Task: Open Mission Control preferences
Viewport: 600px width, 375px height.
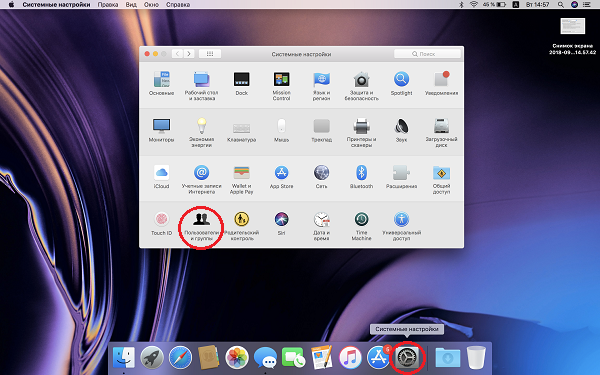Action: [282, 86]
